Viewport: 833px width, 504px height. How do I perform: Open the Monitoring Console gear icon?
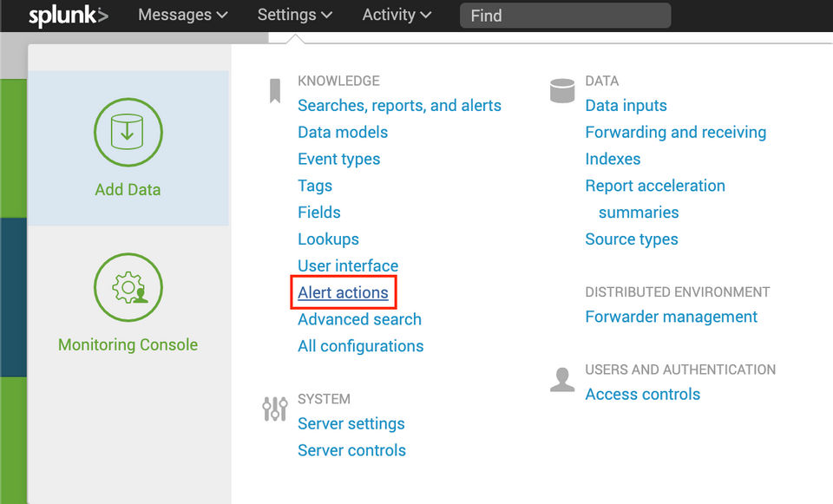click(x=128, y=287)
